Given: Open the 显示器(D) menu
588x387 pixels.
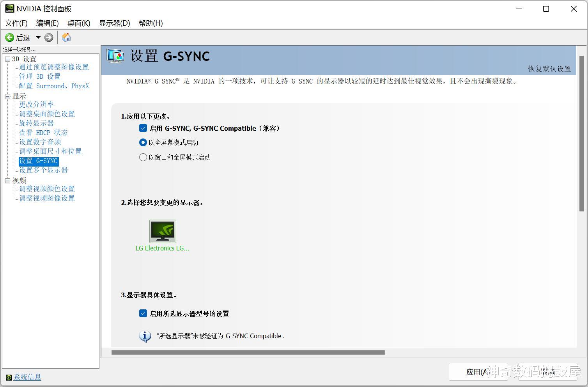Looking at the screenshot, I should coord(114,23).
